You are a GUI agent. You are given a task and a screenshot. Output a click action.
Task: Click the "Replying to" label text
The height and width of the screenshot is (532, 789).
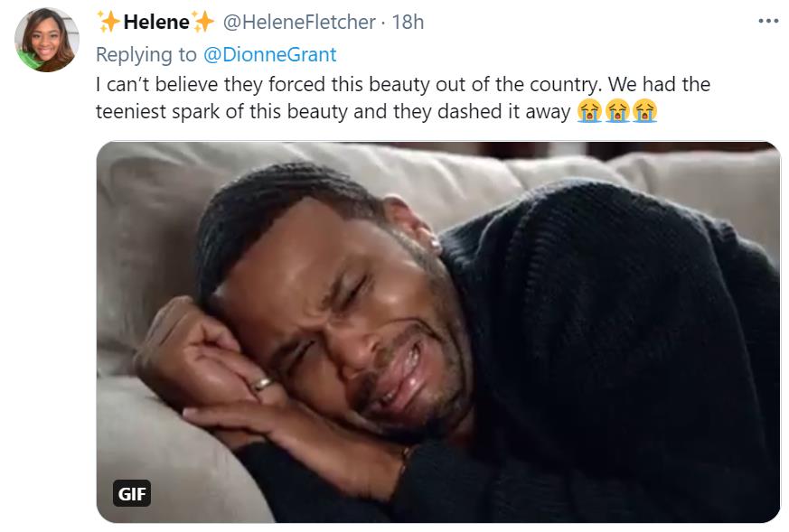[146, 54]
